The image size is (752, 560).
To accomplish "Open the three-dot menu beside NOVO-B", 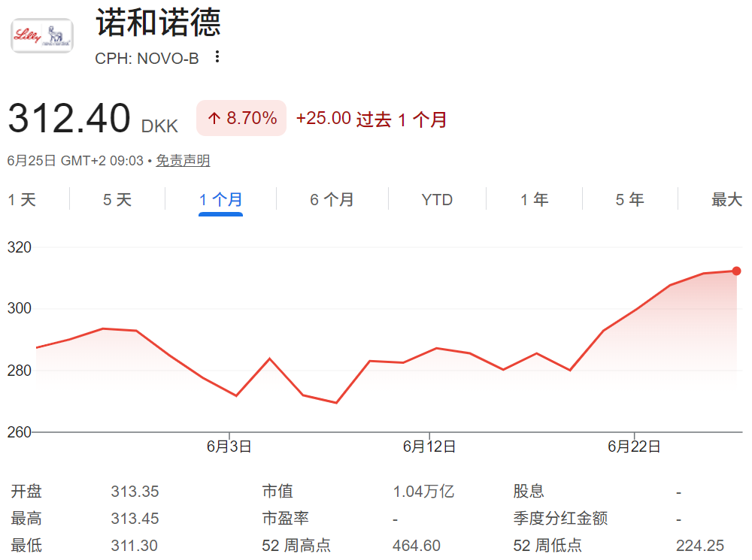I will coord(217,56).
